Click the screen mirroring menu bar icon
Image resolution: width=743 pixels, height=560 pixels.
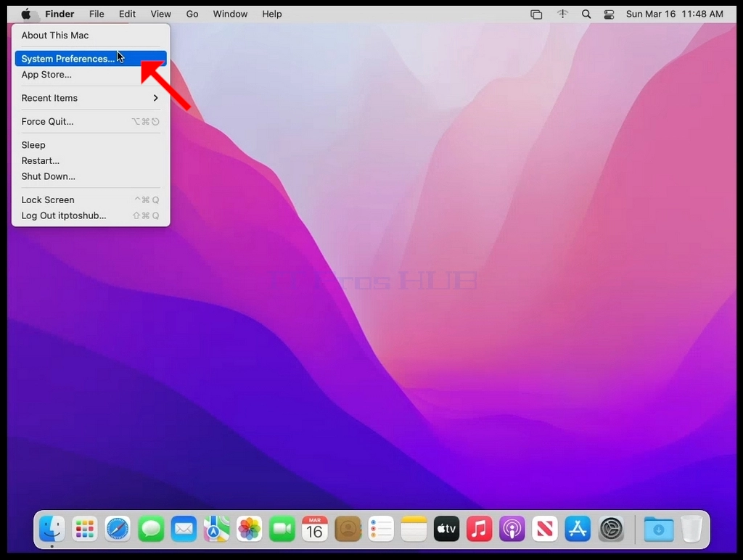point(536,15)
